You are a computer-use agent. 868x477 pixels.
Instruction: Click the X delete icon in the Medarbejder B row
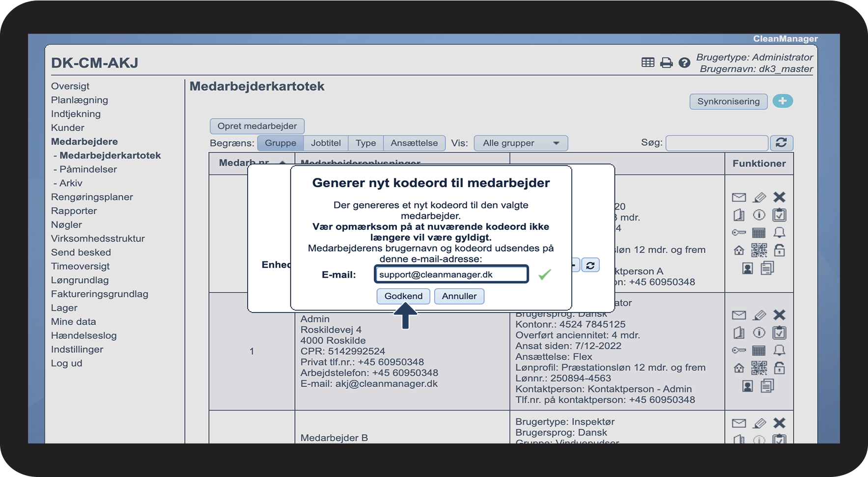click(779, 423)
